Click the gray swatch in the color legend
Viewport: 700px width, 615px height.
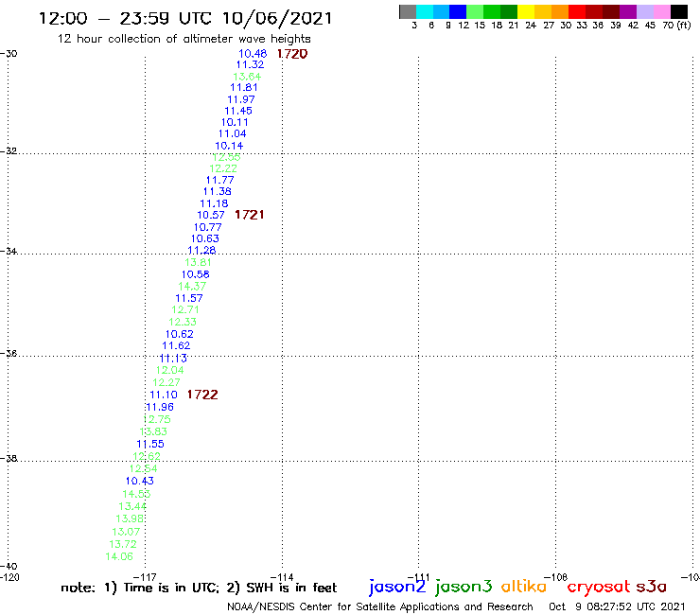click(x=408, y=11)
